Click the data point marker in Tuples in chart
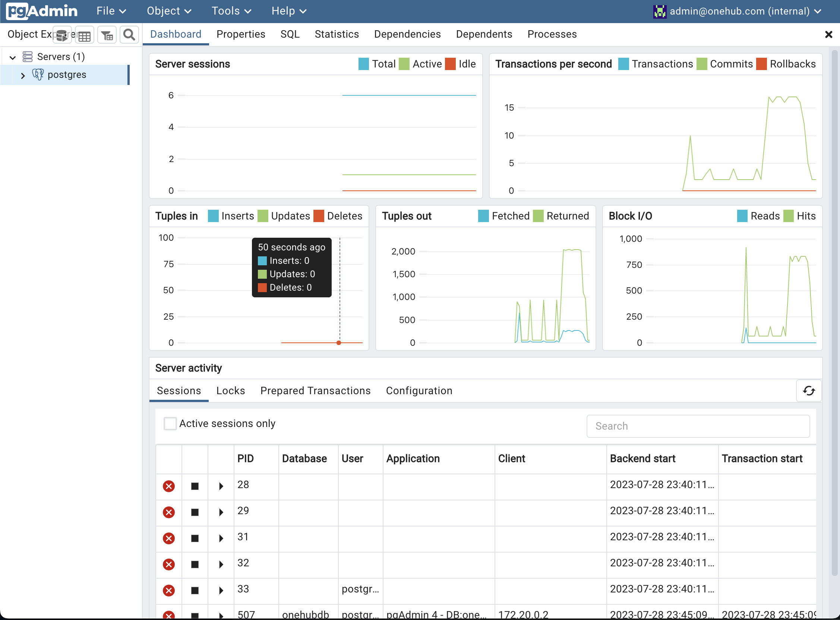This screenshot has height=620, width=840. point(339,343)
